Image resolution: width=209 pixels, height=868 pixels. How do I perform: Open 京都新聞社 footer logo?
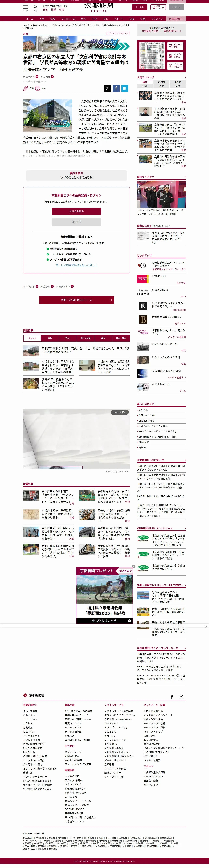(x=34, y=695)
